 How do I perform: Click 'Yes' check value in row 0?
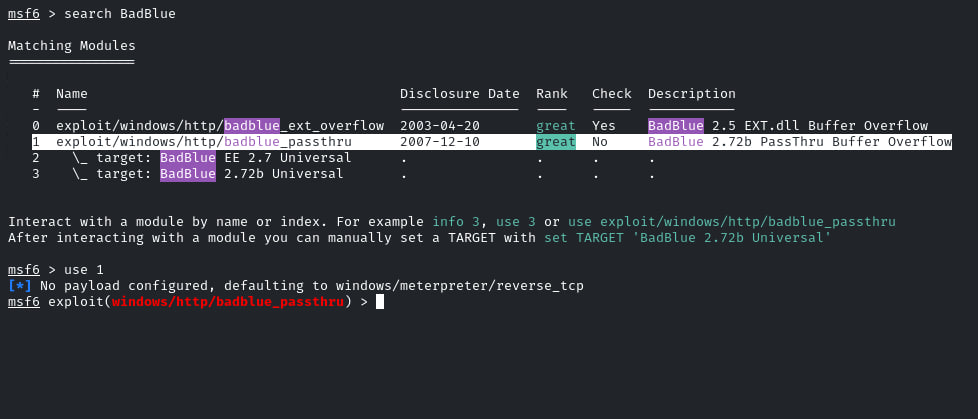pyautogui.click(x=604, y=126)
